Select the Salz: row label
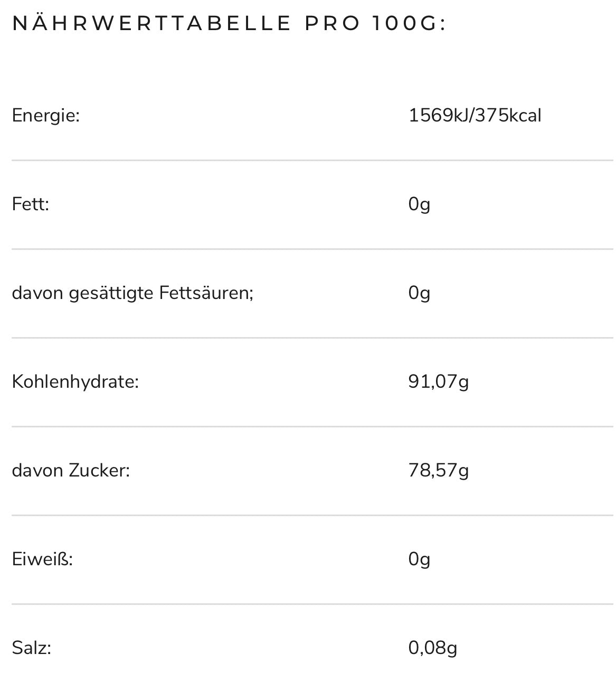616x682 pixels. tap(32, 648)
